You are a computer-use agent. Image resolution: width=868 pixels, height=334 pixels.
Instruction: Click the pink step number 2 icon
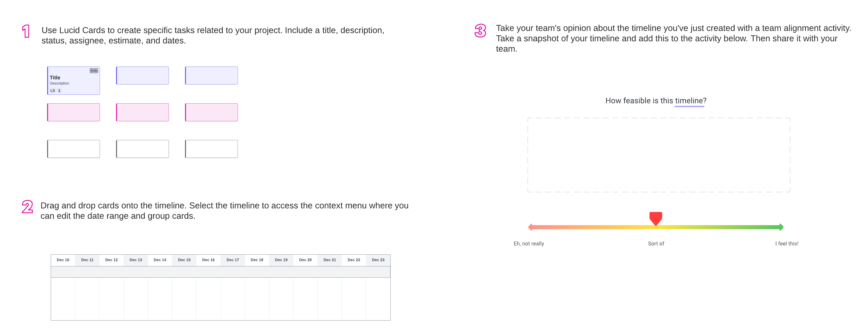pyautogui.click(x=27, y=207)
